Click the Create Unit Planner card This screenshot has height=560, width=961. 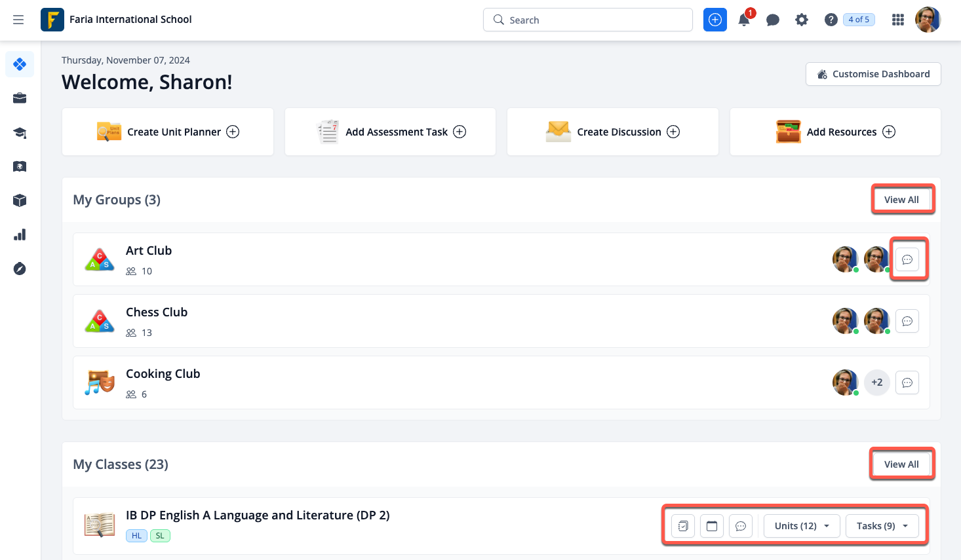click(168, 132)
